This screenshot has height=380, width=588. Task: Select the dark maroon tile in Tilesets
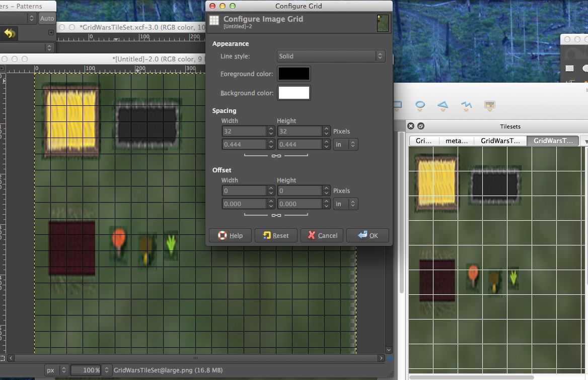click(x=437, y=281)
